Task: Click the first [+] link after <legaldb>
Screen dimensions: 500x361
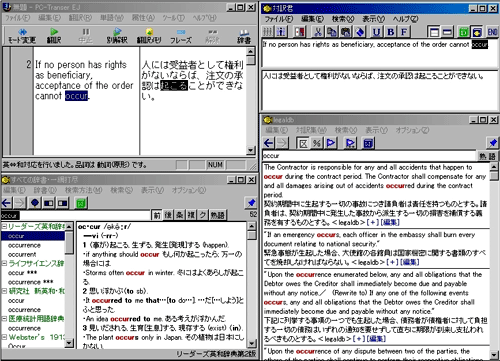Action: [x=373, y=222]
